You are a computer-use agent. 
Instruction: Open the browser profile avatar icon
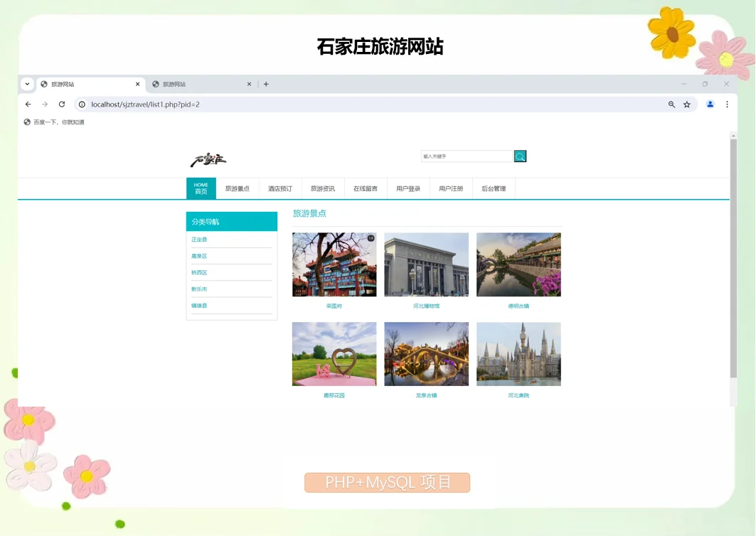tap(709, 104)
